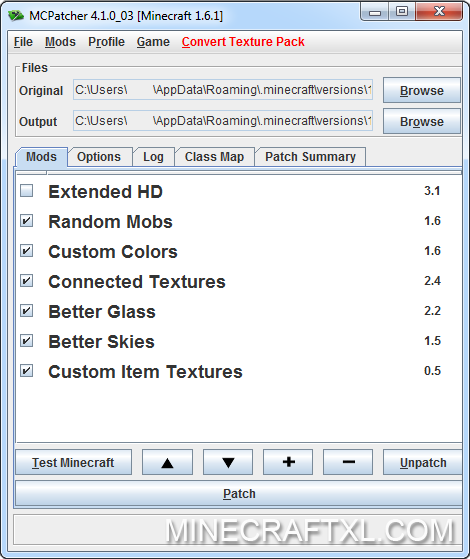470x559 pixels.
Task: Click the Original file path field
Action: [223, 90]
